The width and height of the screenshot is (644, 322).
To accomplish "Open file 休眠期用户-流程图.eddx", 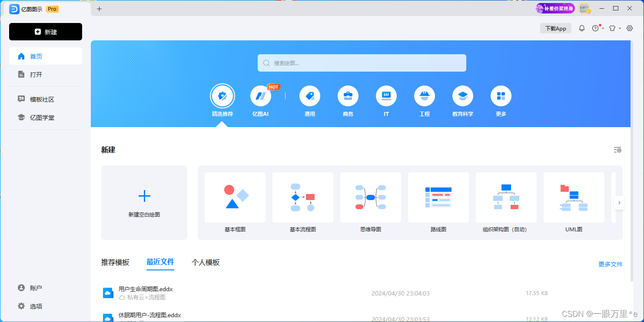I will pos(149,315).
